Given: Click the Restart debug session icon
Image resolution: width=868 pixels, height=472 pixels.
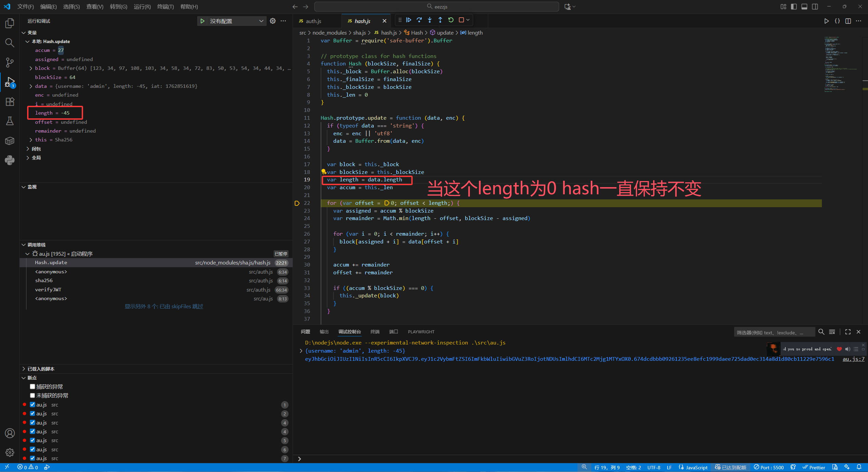Looking at the screenshot, I should pyautogui.click(x=451, y=20).
